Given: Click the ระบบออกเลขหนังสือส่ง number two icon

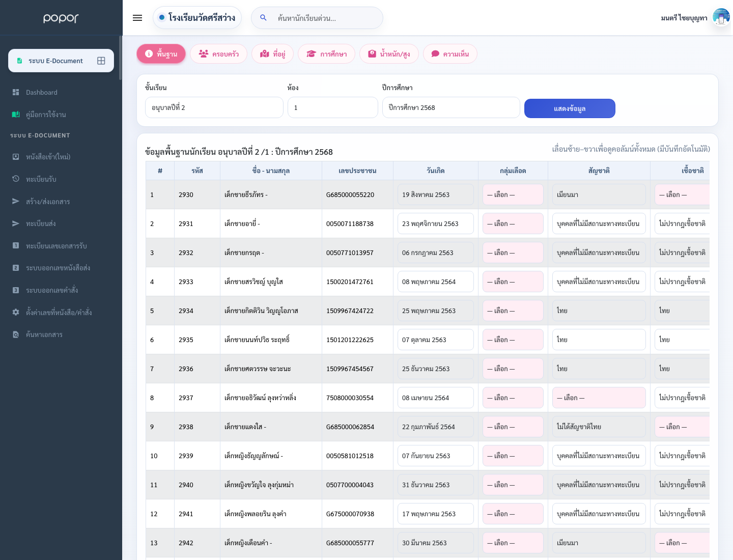Looking at the screenshot, I should coord(16,268).
